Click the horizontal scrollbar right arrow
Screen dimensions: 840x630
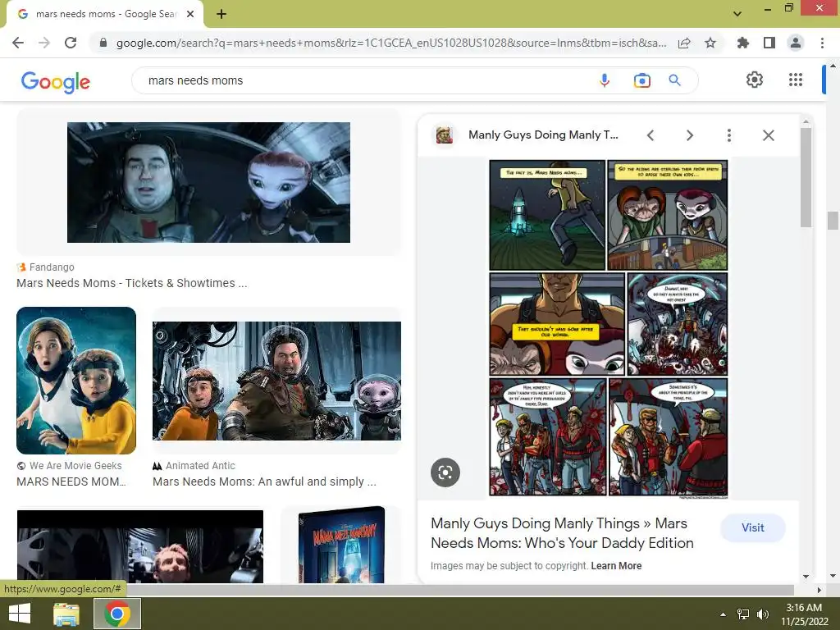[x=819, y=590]
